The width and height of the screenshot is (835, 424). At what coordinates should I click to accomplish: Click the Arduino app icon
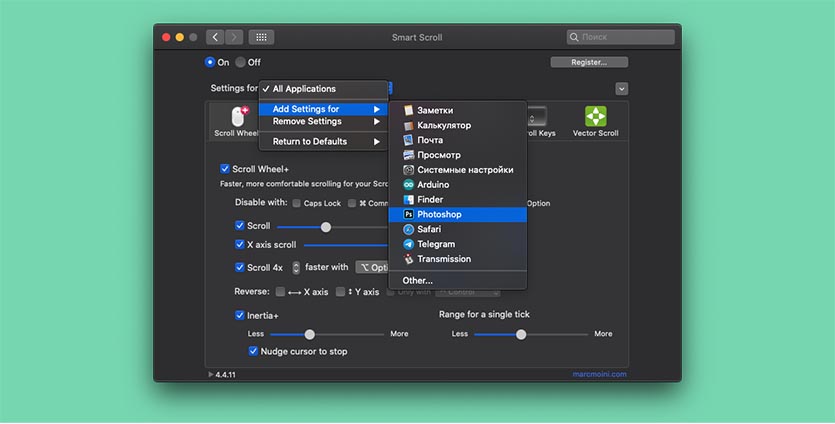coord(408,185)
